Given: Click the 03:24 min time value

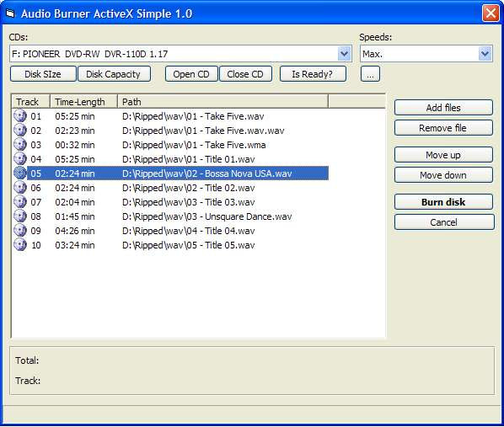Looking at the screenshot, I should 74,245.
